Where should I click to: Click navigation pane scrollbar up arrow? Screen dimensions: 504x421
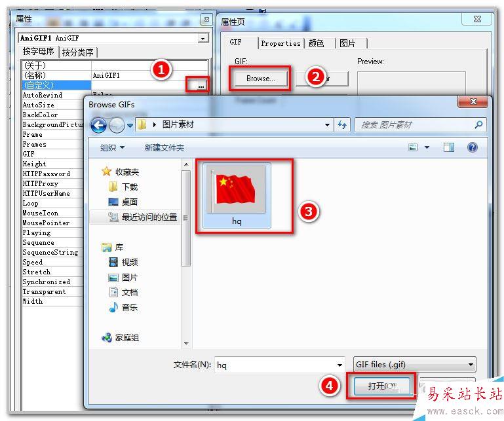[185, 164]
